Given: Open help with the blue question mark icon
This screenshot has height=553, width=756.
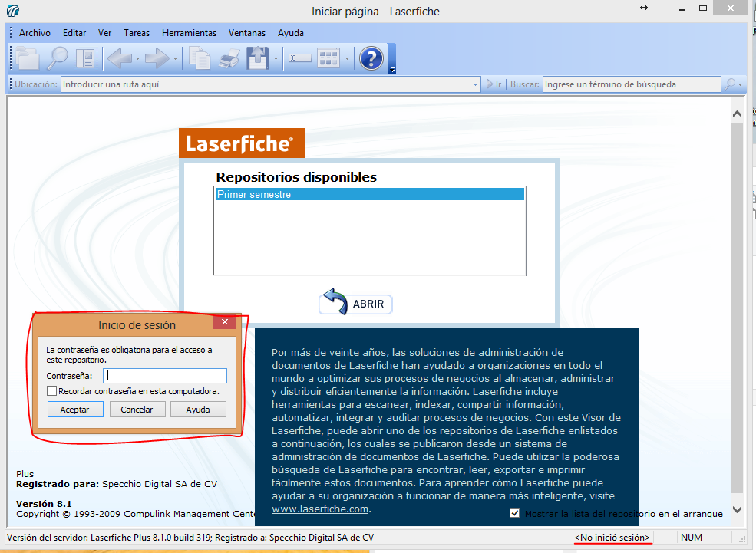Looking at the screenshot, I should coord(371,58).
